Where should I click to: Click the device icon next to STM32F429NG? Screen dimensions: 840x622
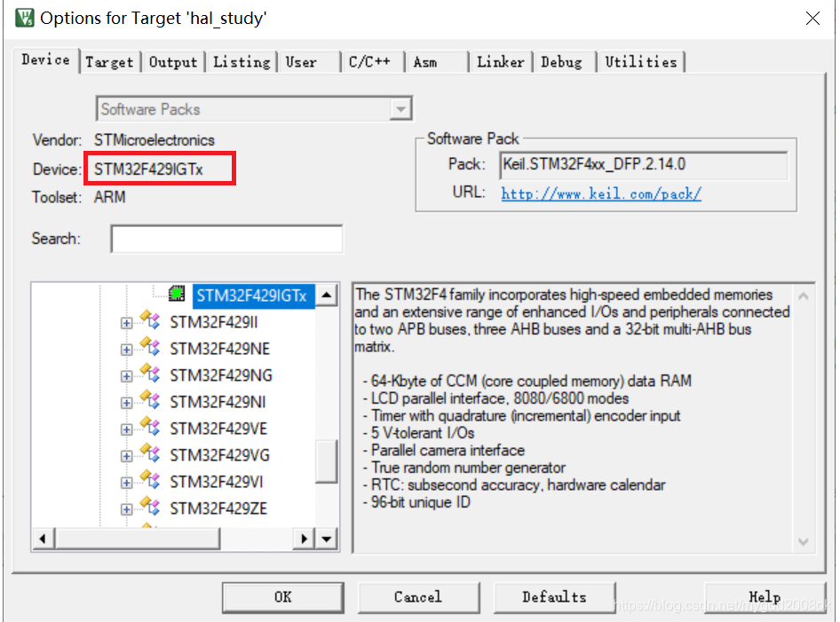pos(148,374)
